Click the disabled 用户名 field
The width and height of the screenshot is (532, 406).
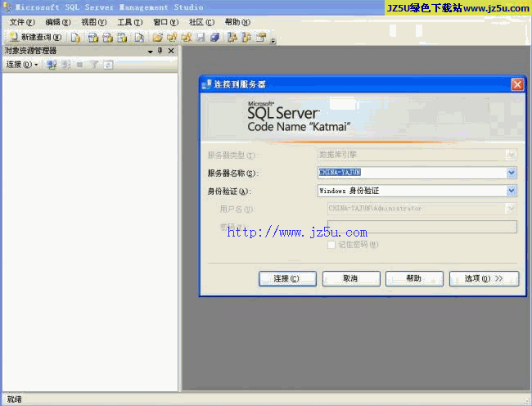(422, 208)
